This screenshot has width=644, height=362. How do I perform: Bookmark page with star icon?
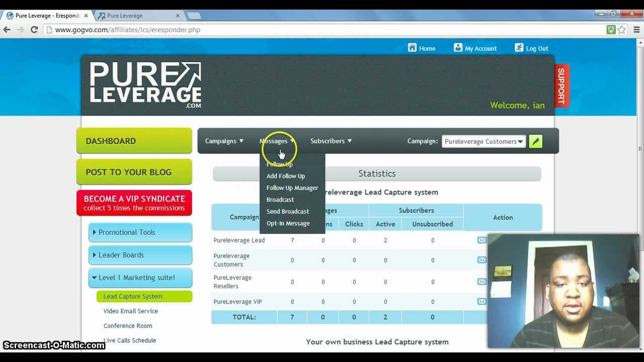click(x=622, y=30)
